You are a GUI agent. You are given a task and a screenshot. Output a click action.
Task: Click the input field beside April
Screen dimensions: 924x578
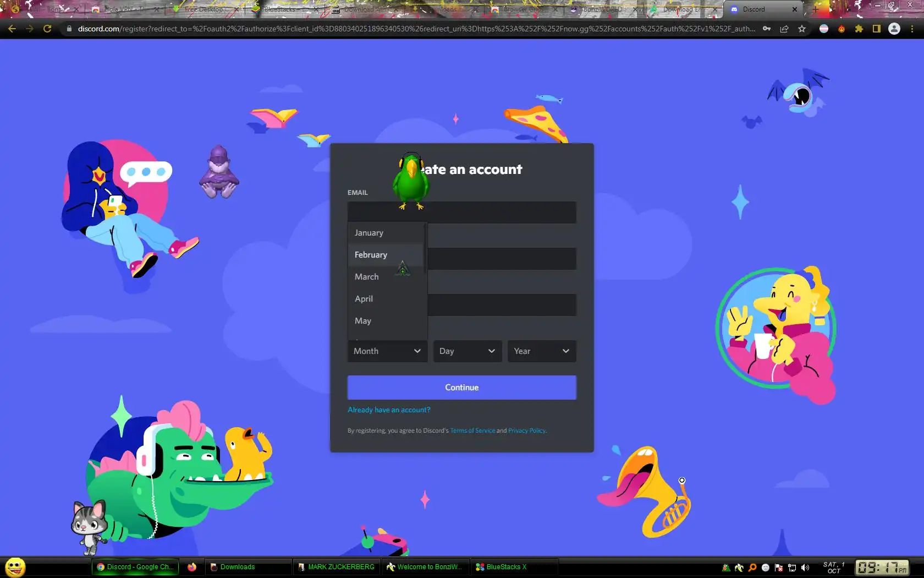tap(502, 305)
